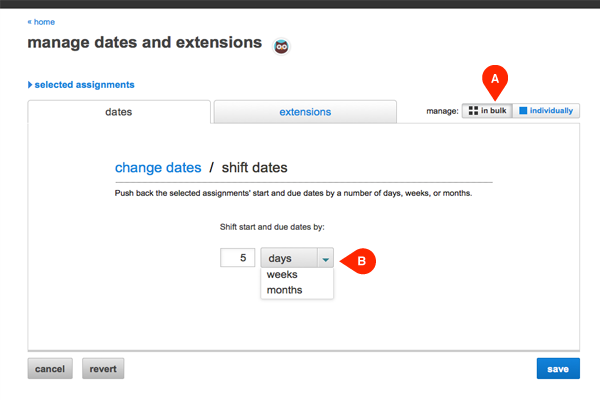Choose weeks from the unit dropdown list
The width and height of the screenshot is (600, 400).
[x=283, y=274]
